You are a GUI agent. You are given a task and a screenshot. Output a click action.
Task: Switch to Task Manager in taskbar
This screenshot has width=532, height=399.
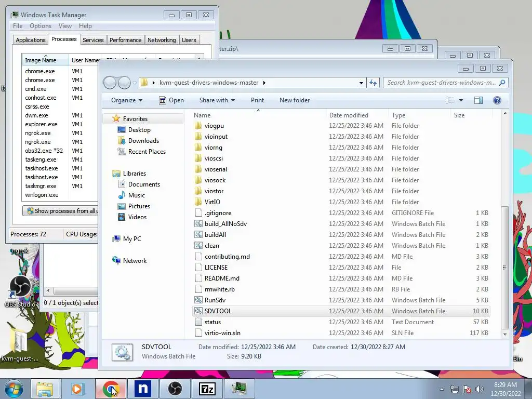[x=240, y=389]
